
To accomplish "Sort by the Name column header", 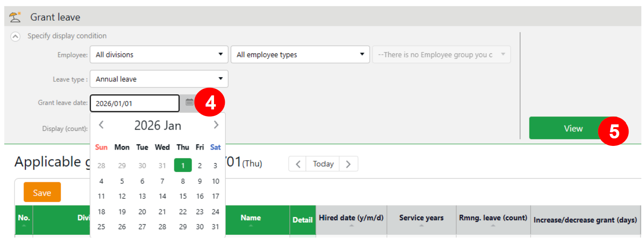I will 250,220.
